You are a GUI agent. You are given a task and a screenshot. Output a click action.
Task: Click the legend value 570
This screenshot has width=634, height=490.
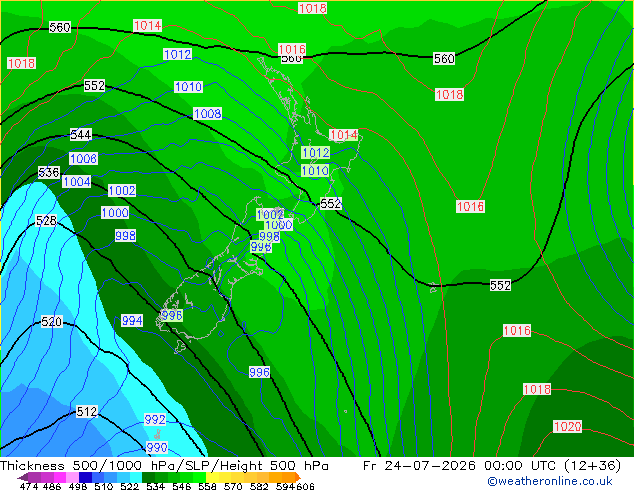(x=233, y=486)
